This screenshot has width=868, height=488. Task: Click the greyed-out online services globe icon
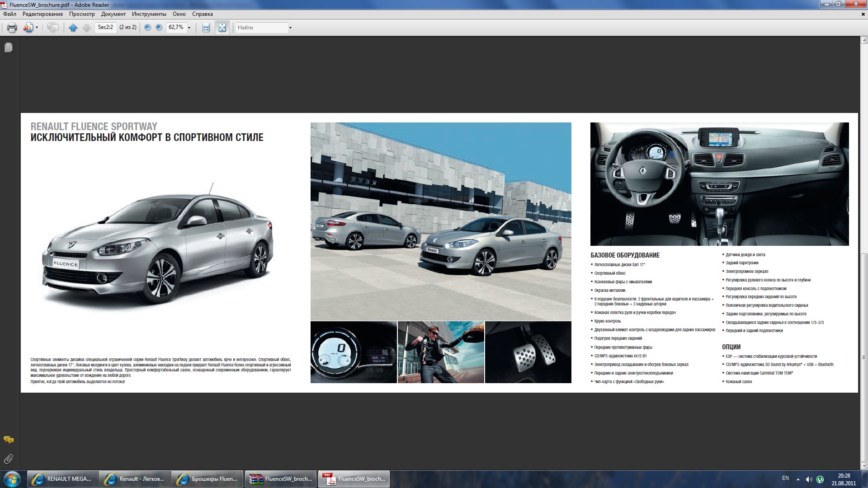point(52,28)
